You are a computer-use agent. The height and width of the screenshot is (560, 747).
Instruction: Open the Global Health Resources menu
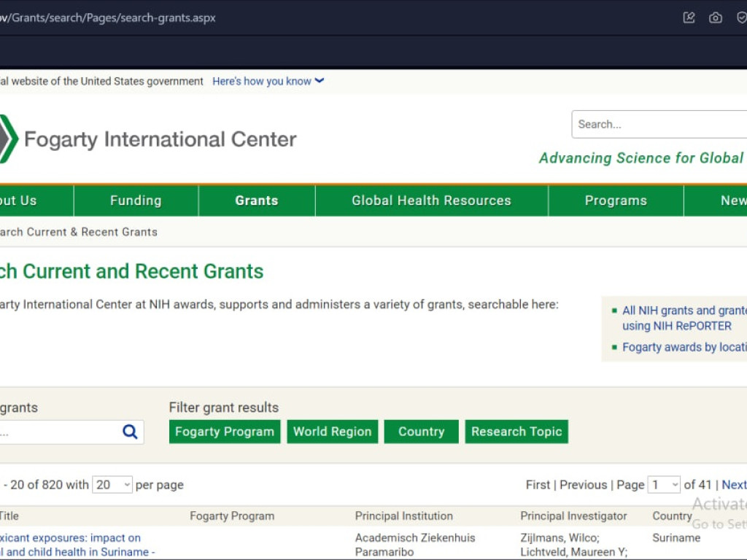pos(432,201)
